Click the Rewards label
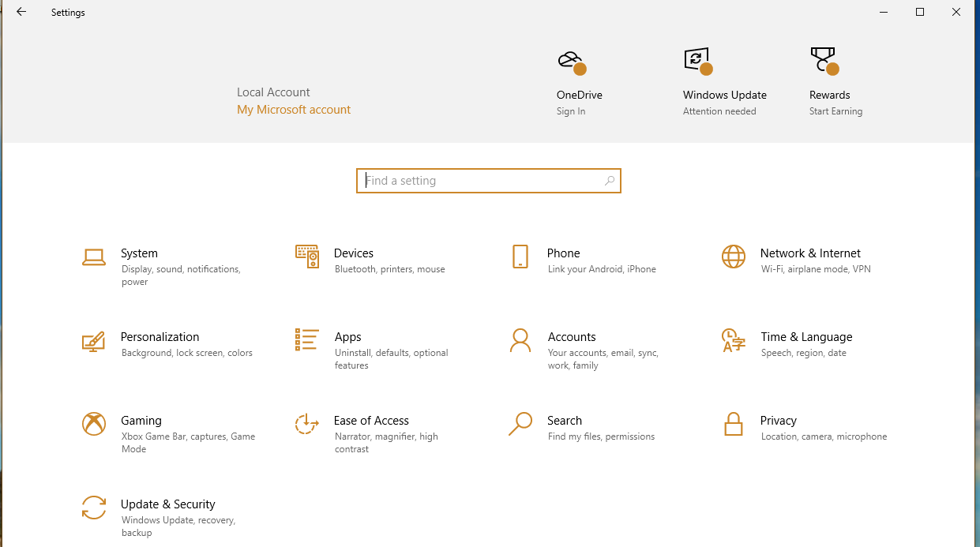Image resolution: width=980 pixels, height=547 pixels. tap(830, 95)
